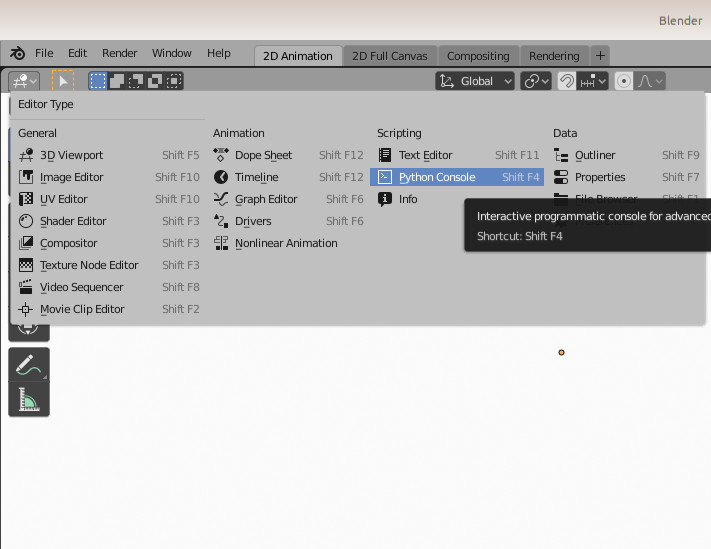Screen dimensions: 711x549
Task: Click the Drivers icon
Action: tap(221, 221)
